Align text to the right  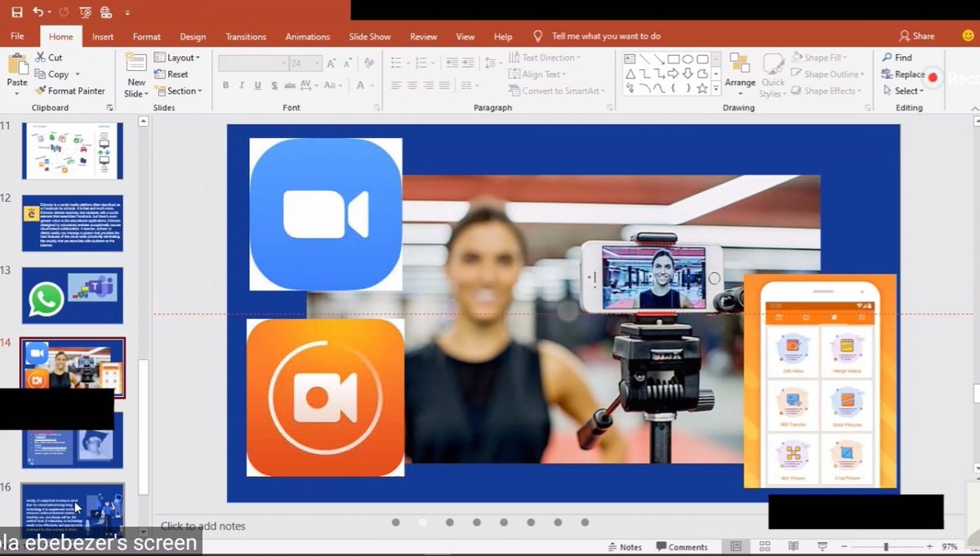pyautogui.click(x=428, y=85)
